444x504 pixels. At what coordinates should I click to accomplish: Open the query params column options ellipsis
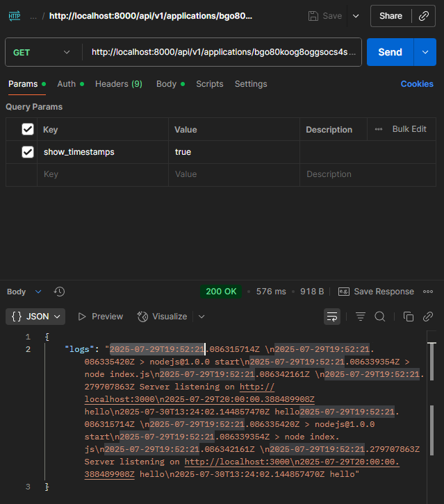point(379,129)
